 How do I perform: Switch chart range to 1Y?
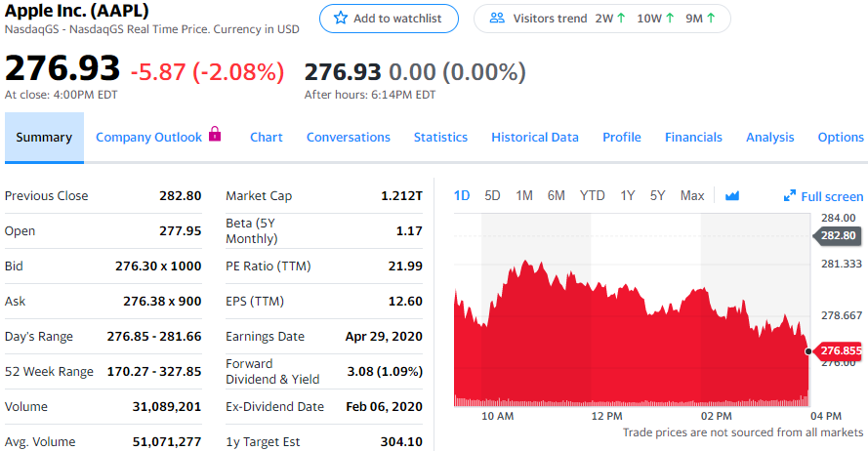point(628,195)
